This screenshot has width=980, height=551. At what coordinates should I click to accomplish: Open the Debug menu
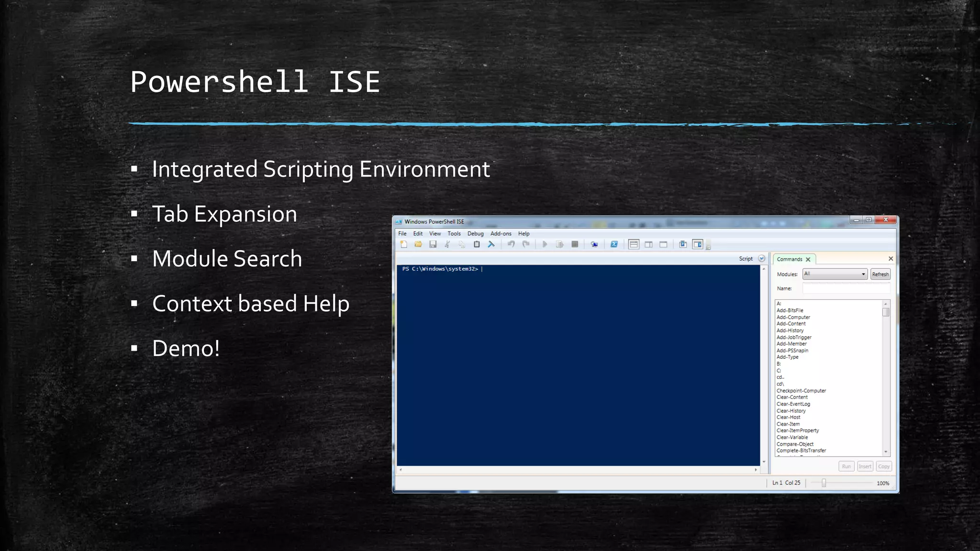tap(475, 233)
